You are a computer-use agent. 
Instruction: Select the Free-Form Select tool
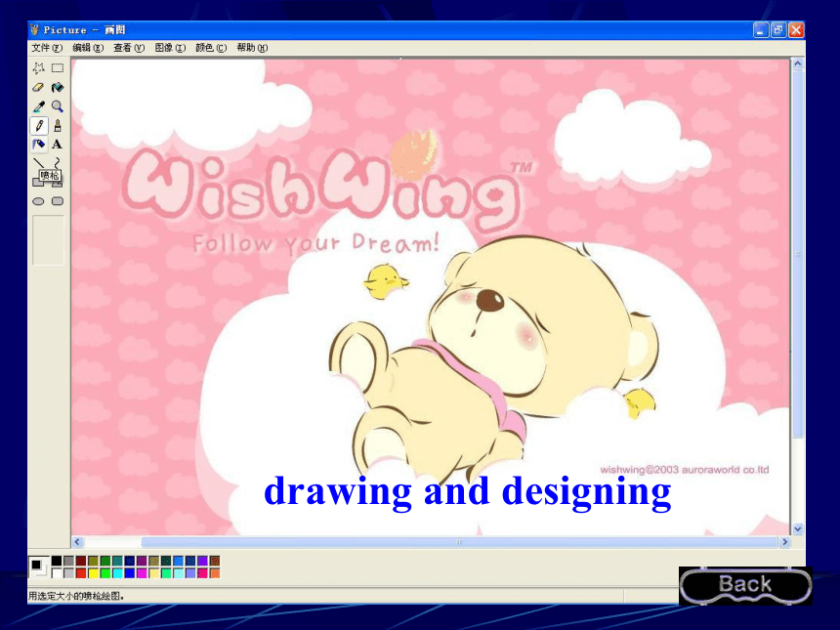[x=38, y=68]
